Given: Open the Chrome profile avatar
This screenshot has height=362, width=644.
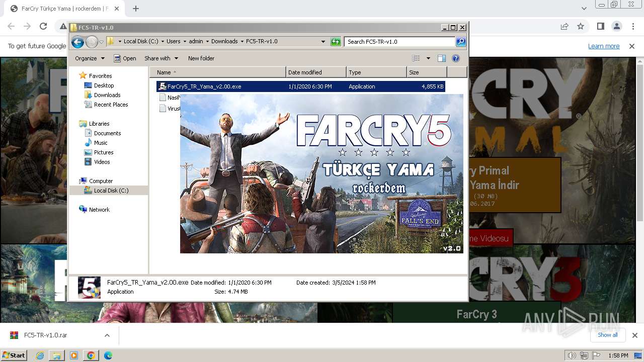Looking at the screenshot, I should coord(617,27).
